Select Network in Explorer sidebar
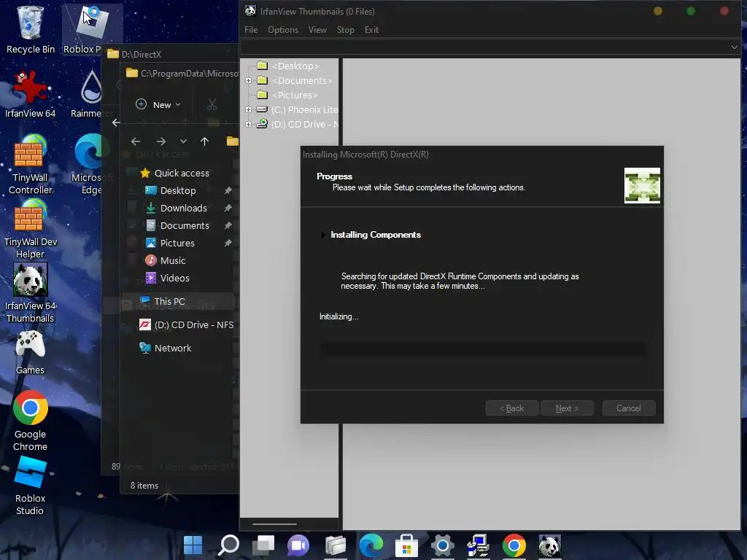This screenshot has height=560, width=747. pyautogui.click(x=166, y=348)
